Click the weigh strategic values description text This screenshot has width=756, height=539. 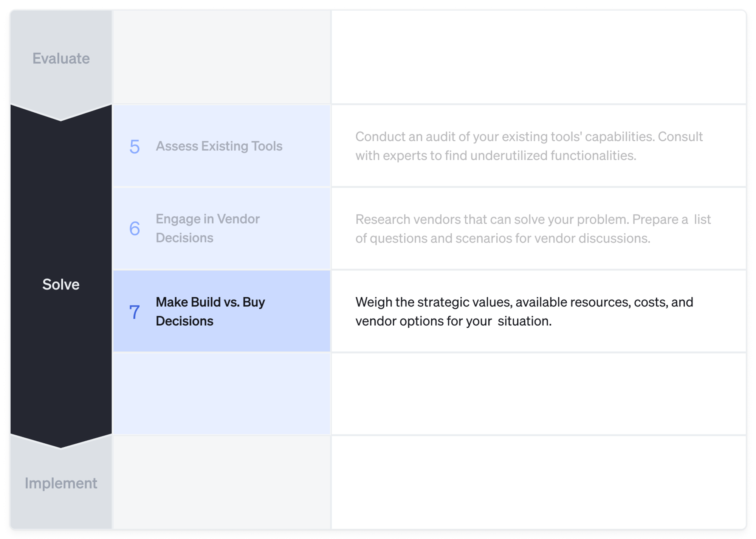click(x=524, y=311)
